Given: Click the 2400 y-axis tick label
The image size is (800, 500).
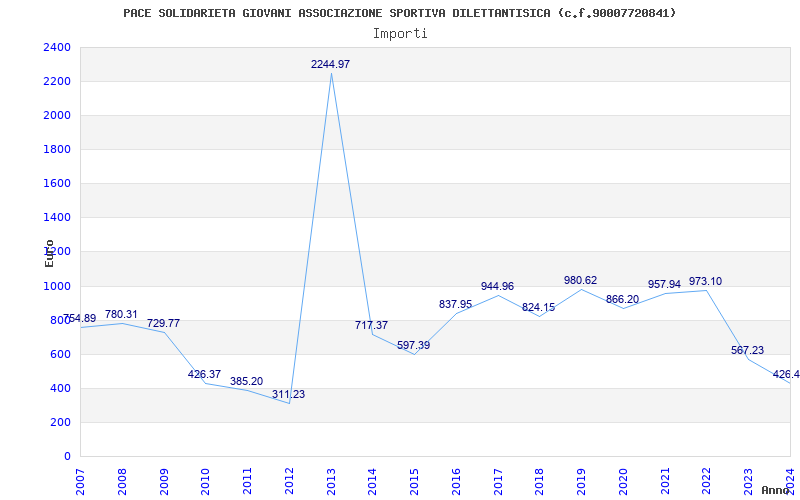Looking at the screenshot, I should 57,47.
